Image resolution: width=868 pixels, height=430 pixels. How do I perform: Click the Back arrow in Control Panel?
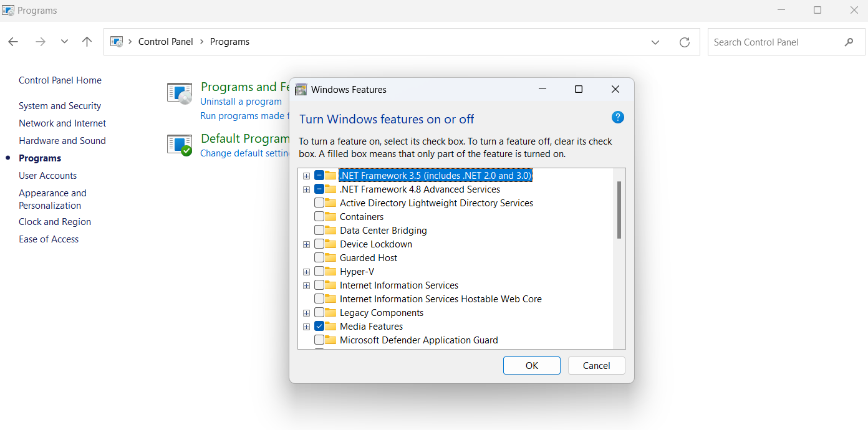pos(13,42)
